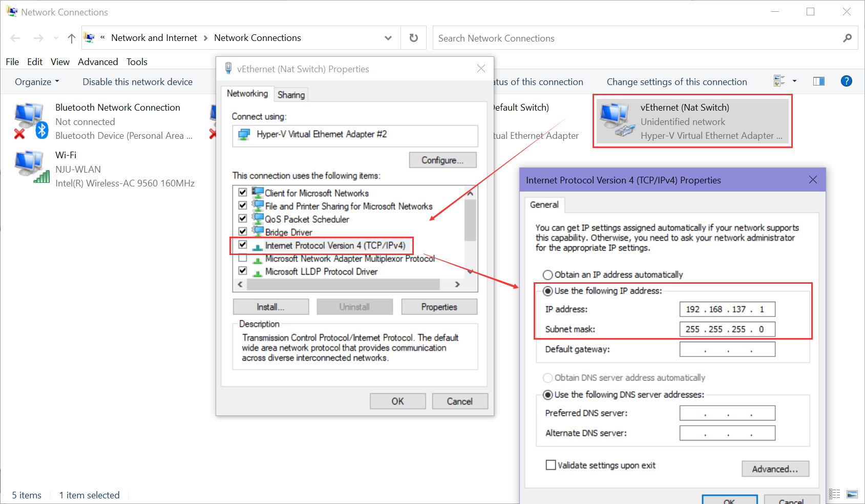Switch to the Sharing tab
865x504 pixels.
point(291,95)
